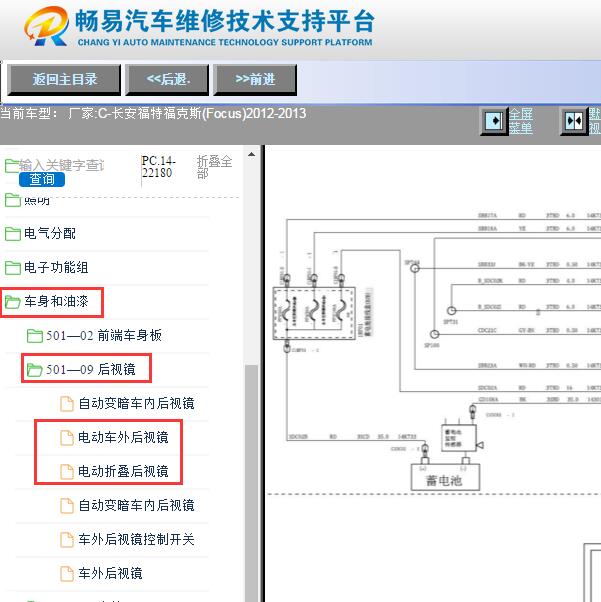
Task: Click the 蓄电池 battery box in the diagram
Action: [x=445, y=477]
